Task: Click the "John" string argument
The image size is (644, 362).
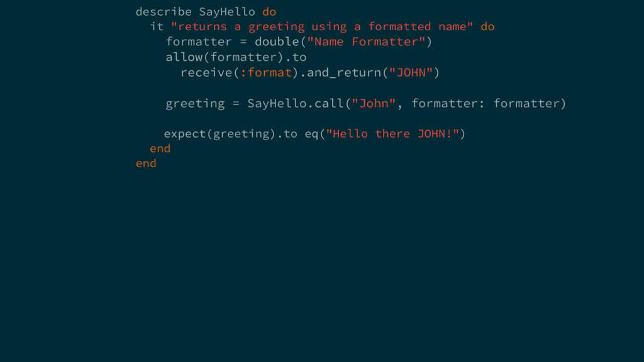Action: click(x=374, y=103)
